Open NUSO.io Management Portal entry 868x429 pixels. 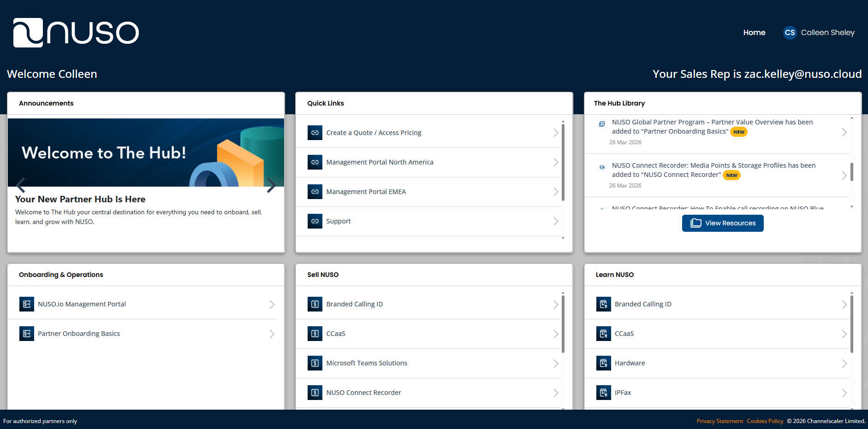[x=82, y=304]
